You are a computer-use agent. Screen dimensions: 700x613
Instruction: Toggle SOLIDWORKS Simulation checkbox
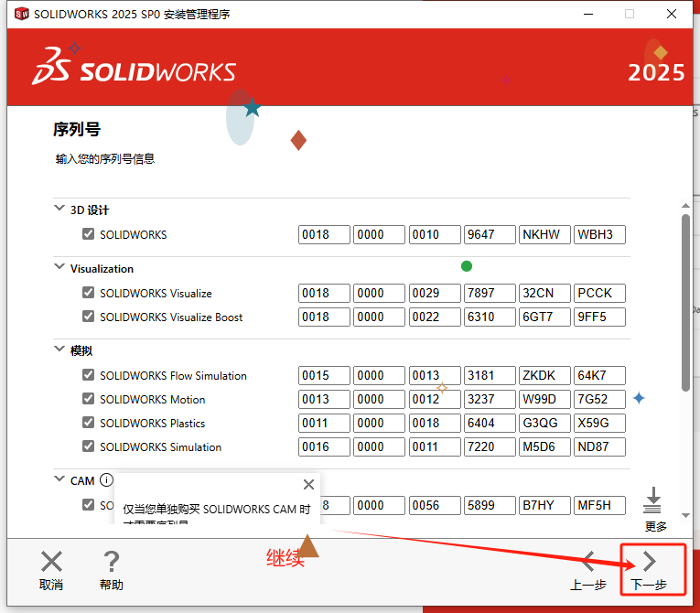(89, 446)
